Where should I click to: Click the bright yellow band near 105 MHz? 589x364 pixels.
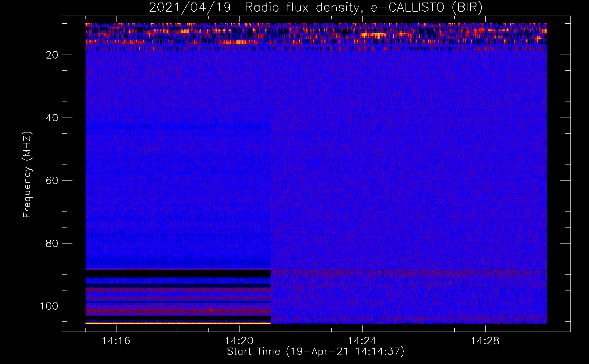(x=178, y=323)
